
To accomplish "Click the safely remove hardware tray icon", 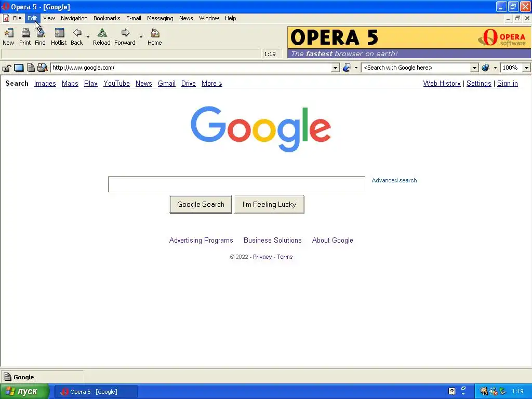I will [502, 391].
